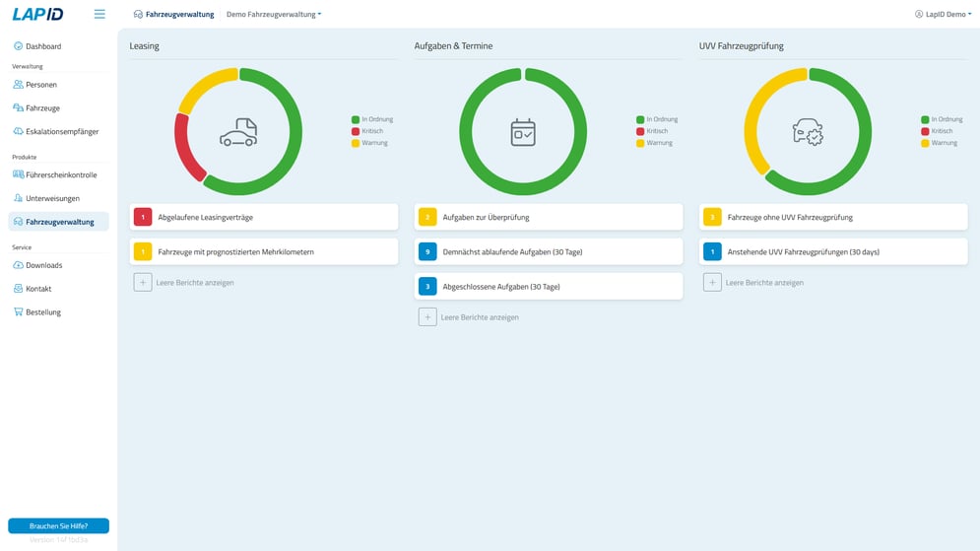This screenshot has height=551, width=980.
Task: Click the Downloads cloud icon
Action: tap(18, 264)
